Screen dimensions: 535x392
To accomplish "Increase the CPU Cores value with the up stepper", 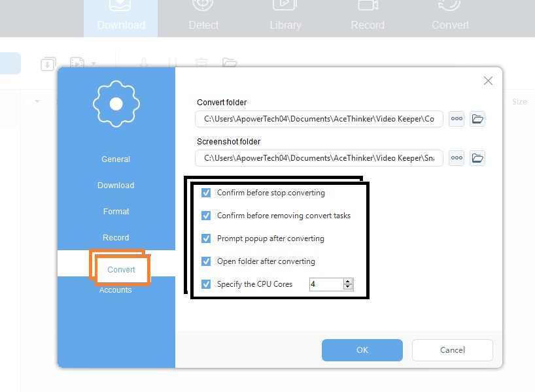I will pos(347,281).
